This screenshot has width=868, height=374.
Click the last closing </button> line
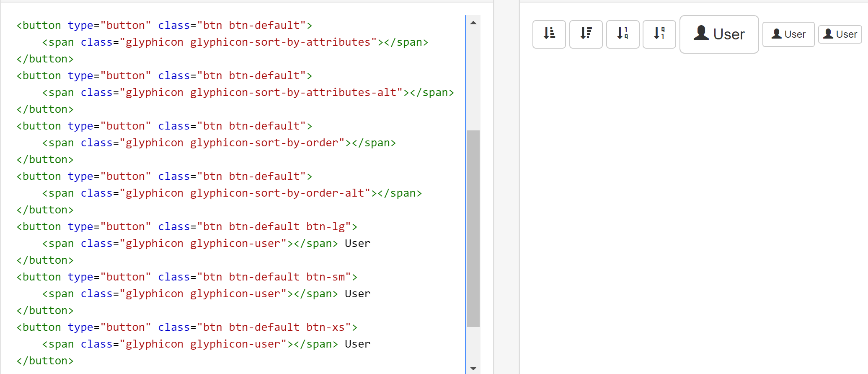click(45, 361)
